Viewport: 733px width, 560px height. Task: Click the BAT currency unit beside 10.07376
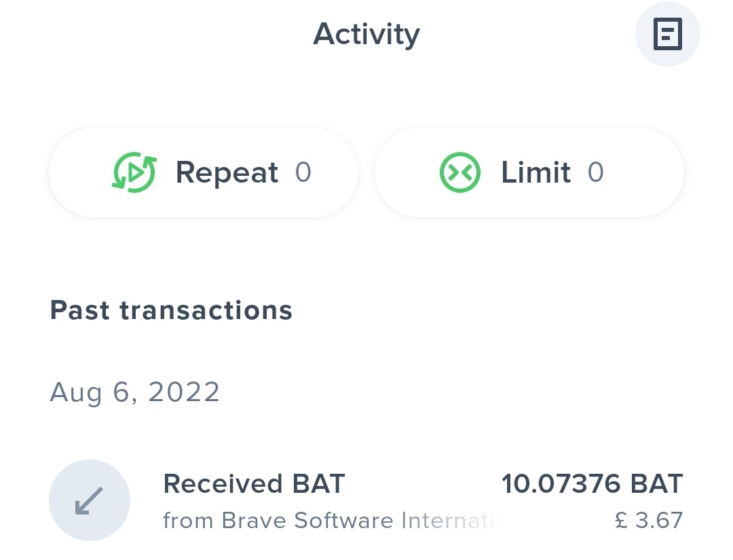[656, 484]
